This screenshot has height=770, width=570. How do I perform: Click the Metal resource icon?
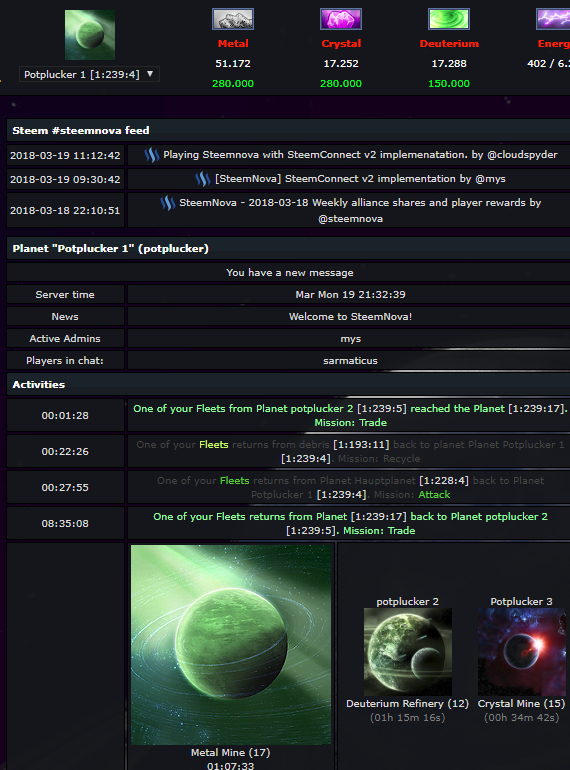(233, 19)
